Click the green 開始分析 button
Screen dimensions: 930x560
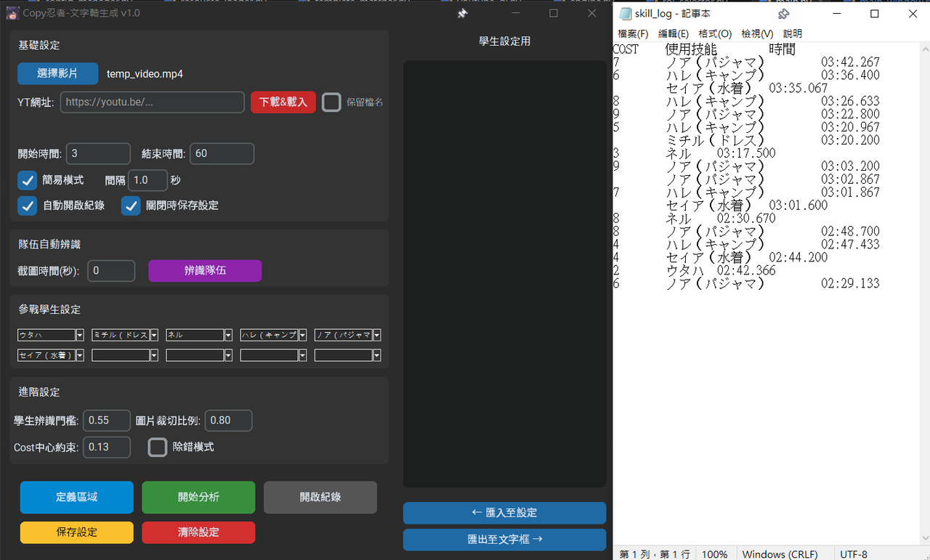pos(198,498)
